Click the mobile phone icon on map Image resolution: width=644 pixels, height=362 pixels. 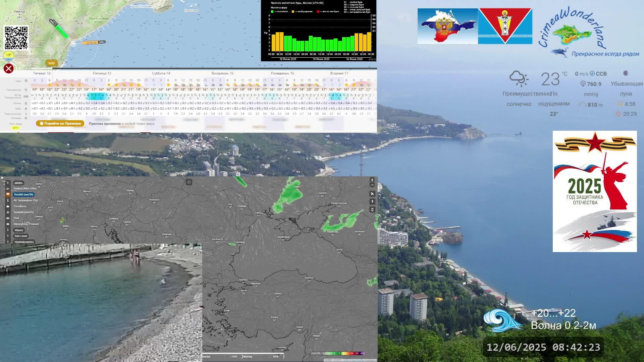pyautogui.click(x=372, y=209)
